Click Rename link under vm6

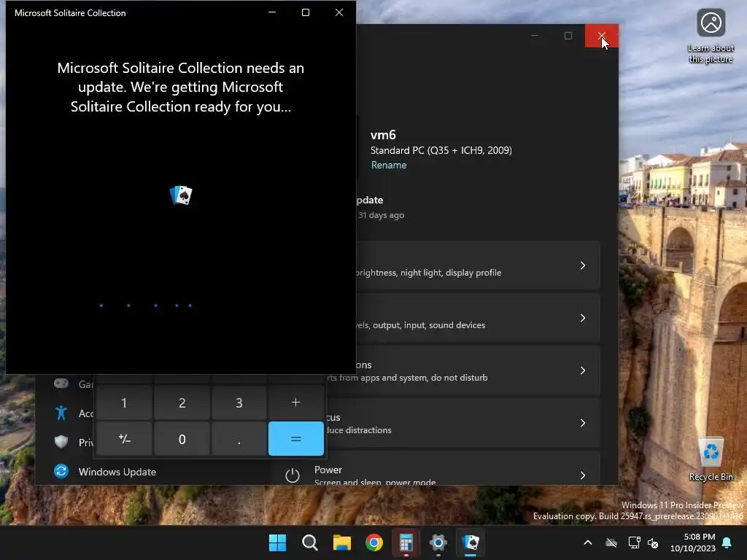point(389,165)
